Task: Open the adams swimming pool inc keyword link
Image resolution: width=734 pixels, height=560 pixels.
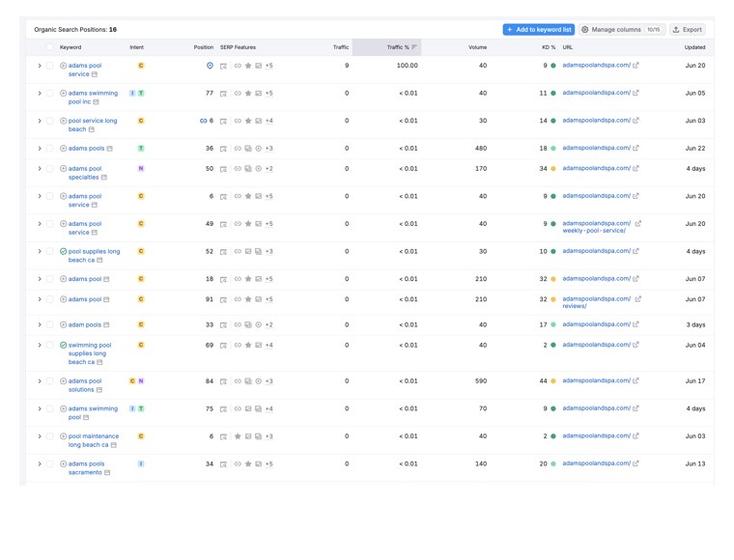Action: point(93,98)
